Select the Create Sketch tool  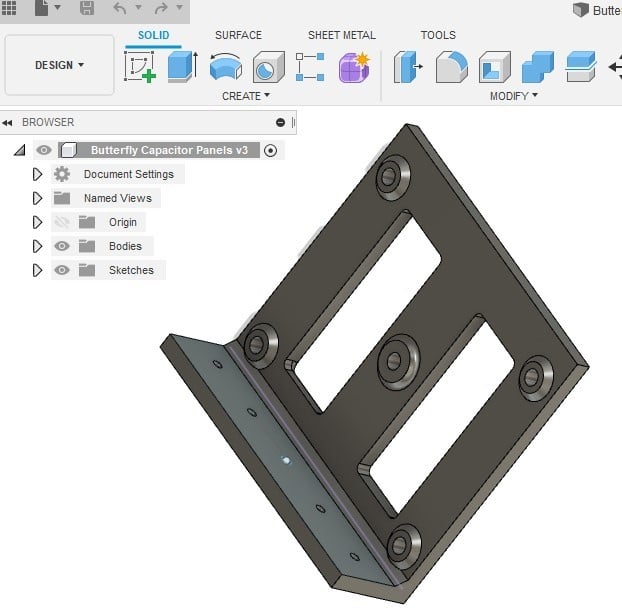[140, 67]
